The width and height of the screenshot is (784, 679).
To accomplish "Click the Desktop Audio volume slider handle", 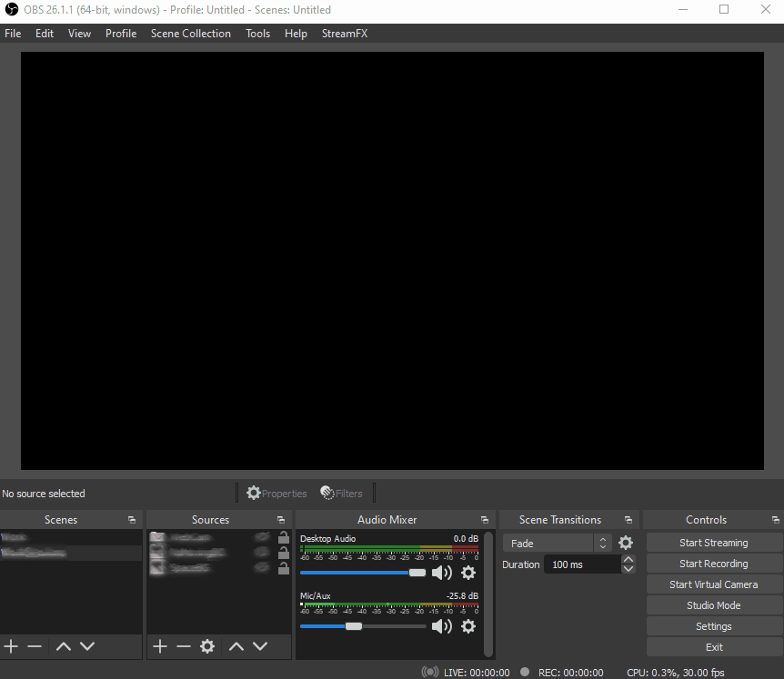I will [417, 573].
